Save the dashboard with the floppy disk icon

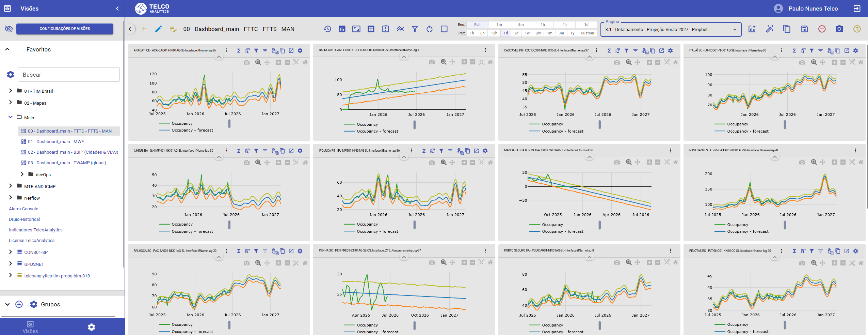(x=804, y=29)
